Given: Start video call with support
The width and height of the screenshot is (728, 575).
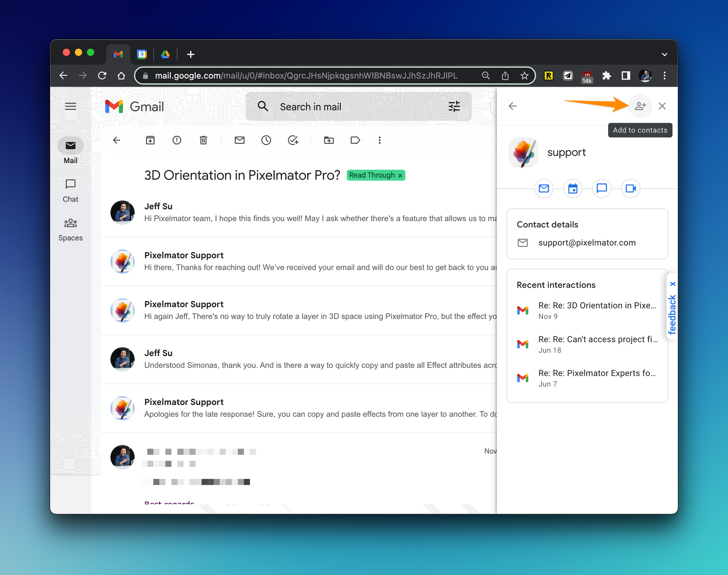Looking at the screenshot, I should pyautogui.click(x=630, y=188).
